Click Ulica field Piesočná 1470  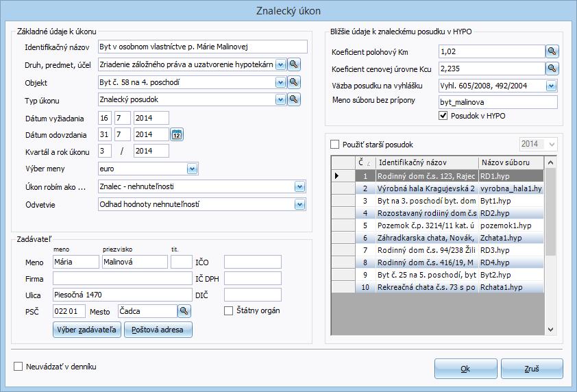tap(123, 295)
